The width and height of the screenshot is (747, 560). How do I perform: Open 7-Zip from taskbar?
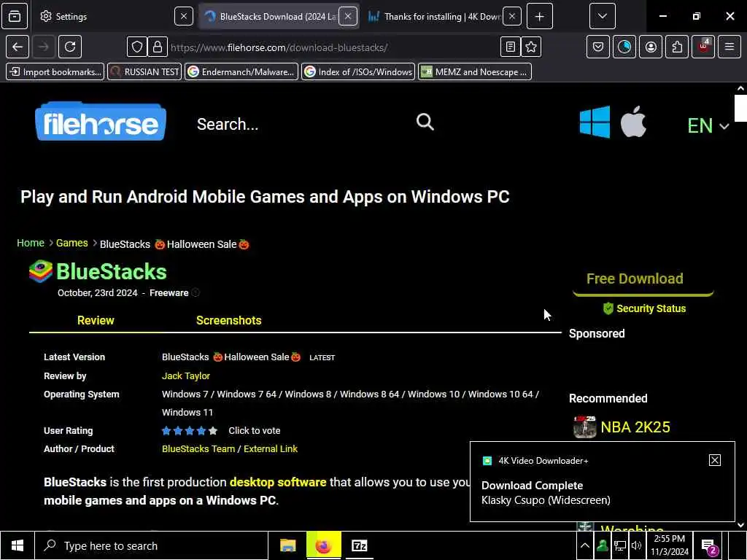[x=359, y=545]
